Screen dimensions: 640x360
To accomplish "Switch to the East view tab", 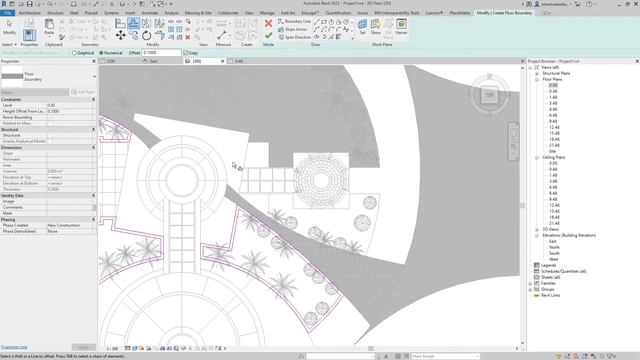I will [x=153, y=61].
